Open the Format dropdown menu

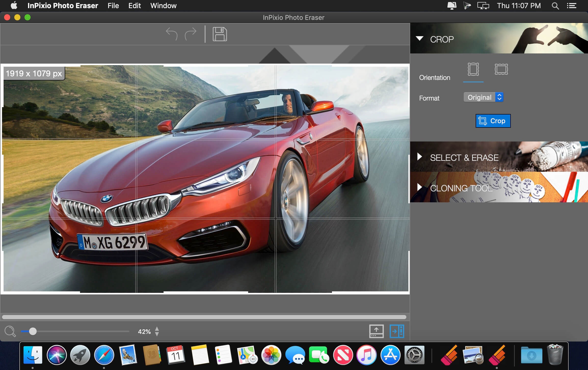pos(484,97)
